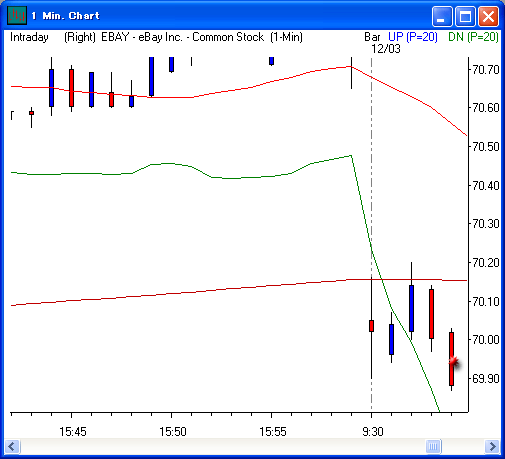Click the left scroll arrow button
Screen dimensions: 505x459
(x=12, y=446)
